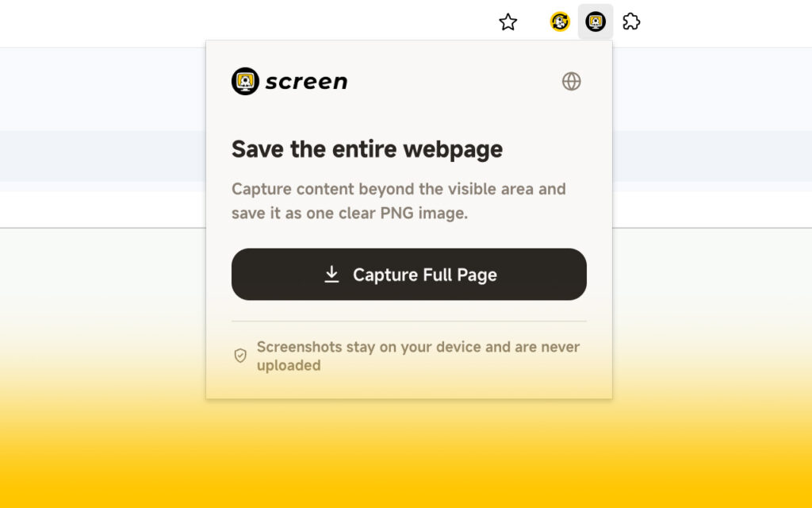
Task: Click the "screen" wordmark text
Action: [x=307, y=82]
